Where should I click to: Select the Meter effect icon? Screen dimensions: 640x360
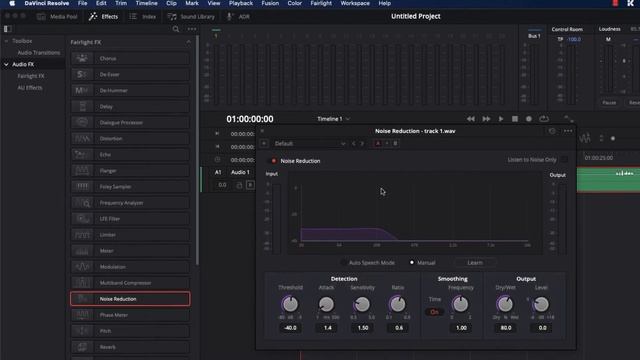[x=82, y=251]
